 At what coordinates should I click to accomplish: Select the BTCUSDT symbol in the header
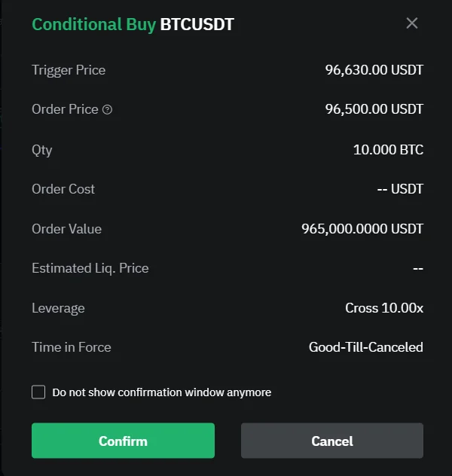tap(197, 24)
